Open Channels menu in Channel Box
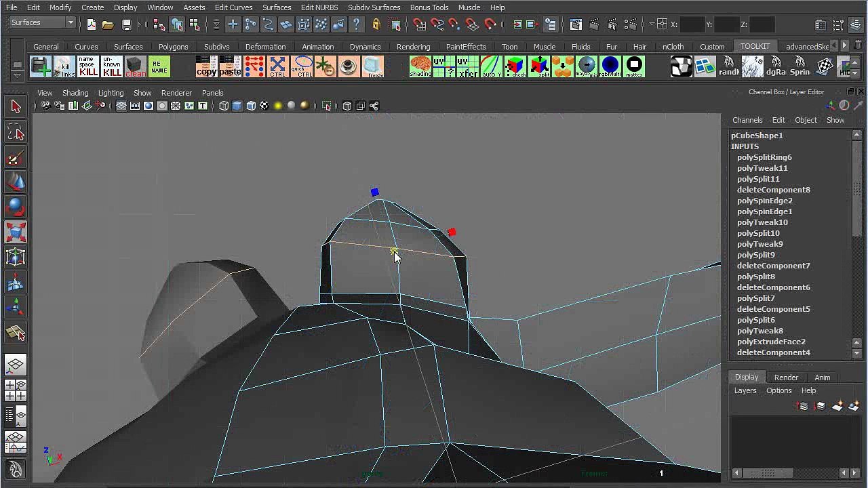 point(747,120)
